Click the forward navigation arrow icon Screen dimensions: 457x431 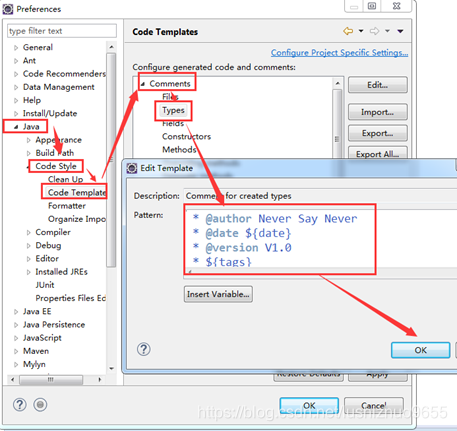374,31
